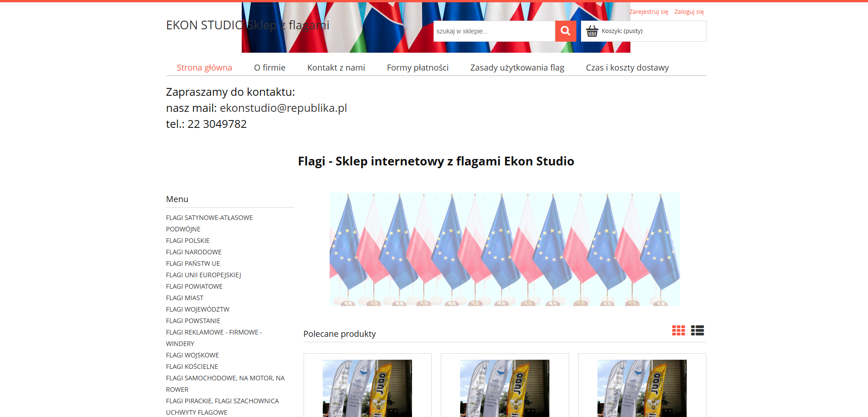The width and height of the screenshot is (868, 417).
Task: Browse 'FLAGI UNII EUROPEJSKIEJ' category
Action: click(203, 275)
